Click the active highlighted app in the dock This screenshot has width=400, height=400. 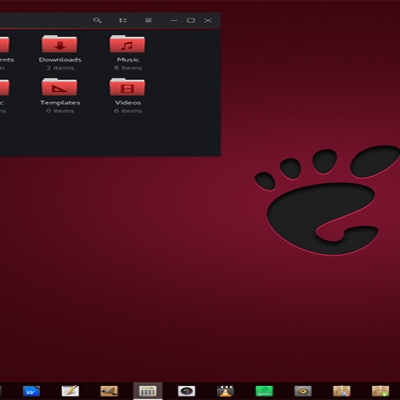coord(148,391)
